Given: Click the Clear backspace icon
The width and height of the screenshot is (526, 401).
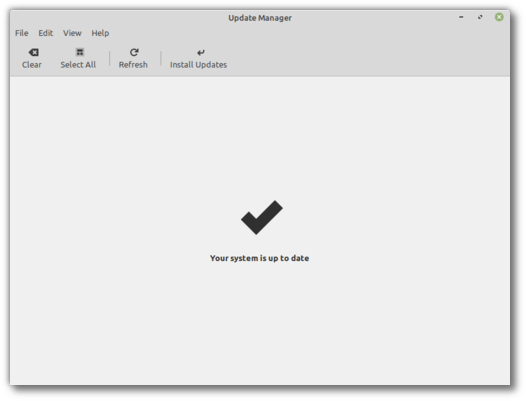Looking at the screenshot, I should pos(34,52).
